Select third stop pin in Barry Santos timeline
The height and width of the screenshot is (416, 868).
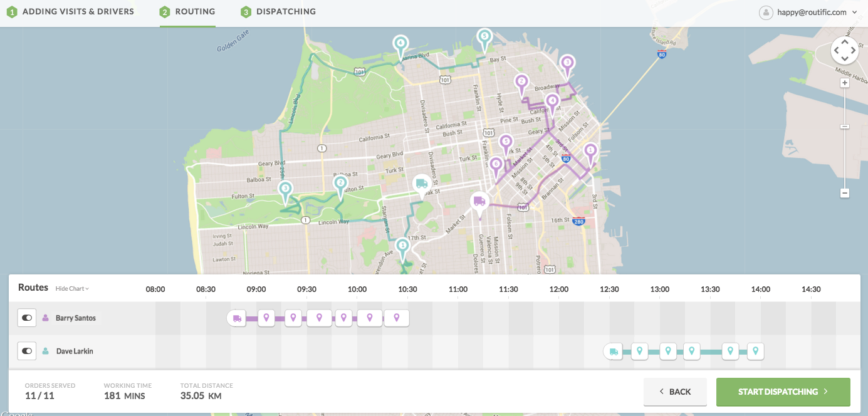[319, 318]
